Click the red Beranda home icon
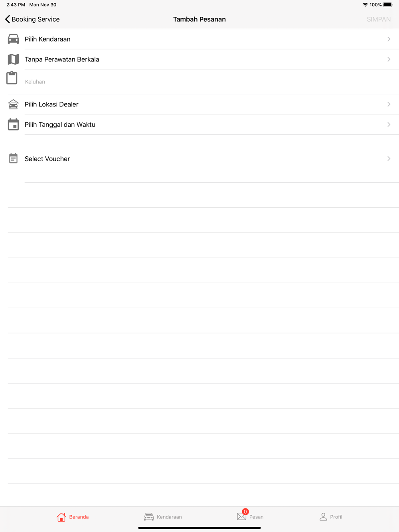Viewport: 399px width, 532px height. 61,517
